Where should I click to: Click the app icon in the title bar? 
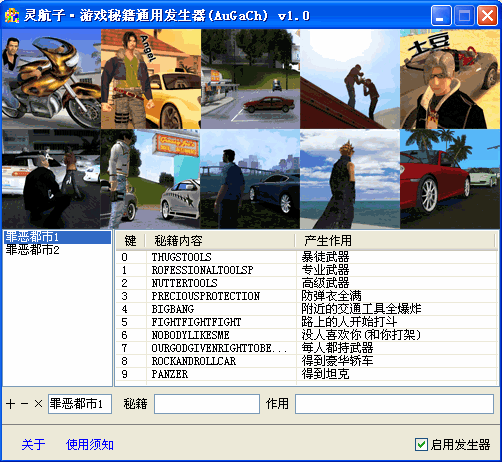pos(12,15)
